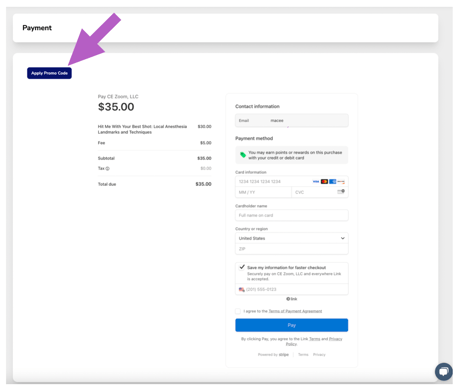Click the Pay CE Zoom, LLC text

coord(118,96)
